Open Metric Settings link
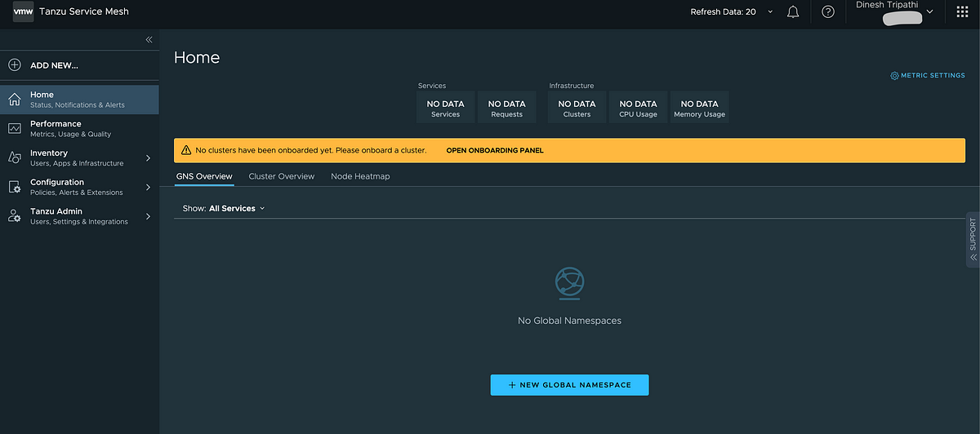Viewport: 980px width, 434px height. (928, 76)
